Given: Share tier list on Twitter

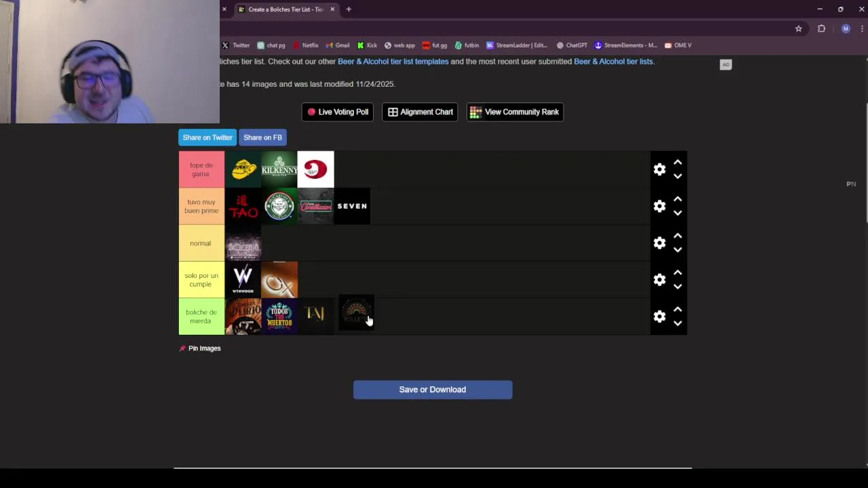Looking at the screenshot, I should coord(208,138).
